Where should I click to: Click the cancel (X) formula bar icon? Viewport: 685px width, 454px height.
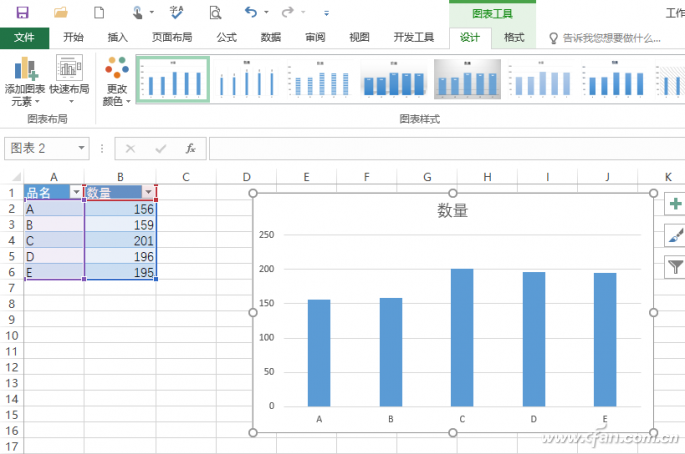click(130, 149)
